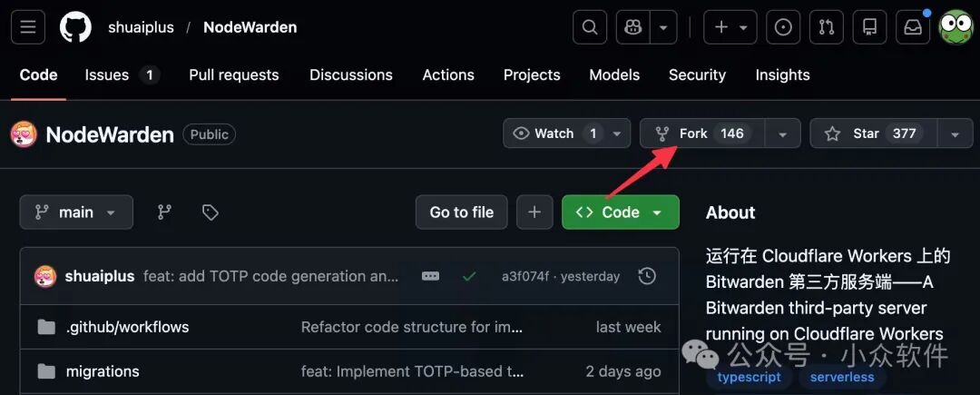Open the search magnifier button

pyautogui.click(x=590, y=27)
